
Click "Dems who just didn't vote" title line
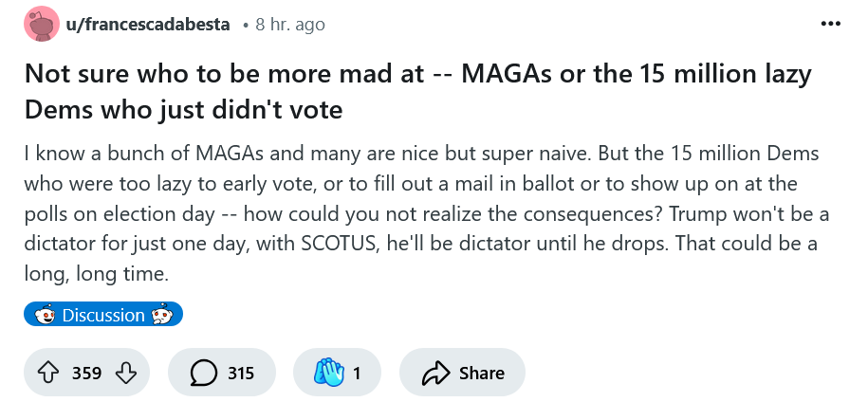point(182,110)
